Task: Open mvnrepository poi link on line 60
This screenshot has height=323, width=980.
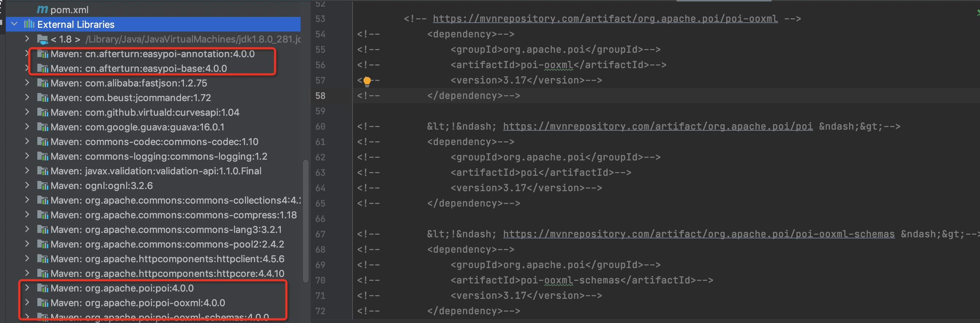Action: coord(658,126)
